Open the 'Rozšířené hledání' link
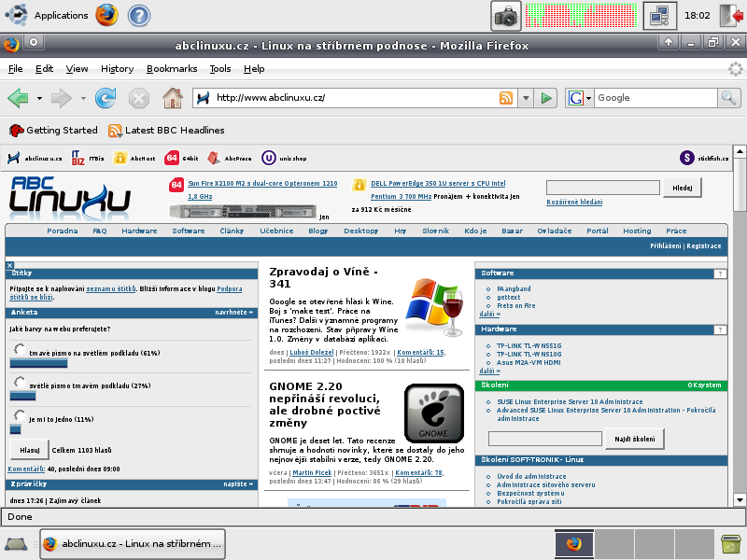The height and width of the screenshot is (560, 747). pos(574,202)
